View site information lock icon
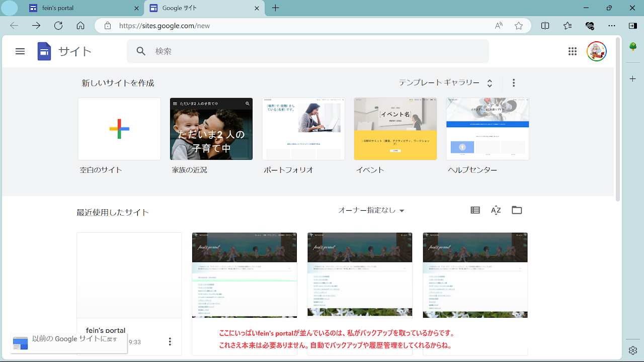 [x=107, y=26]
